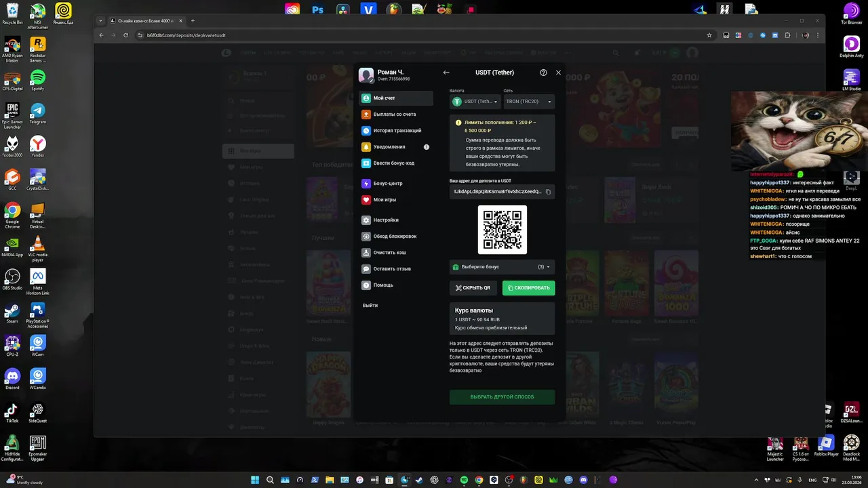Click the icon beside Очистить кэш
868x488 pixels.
[x=366, y=253]
